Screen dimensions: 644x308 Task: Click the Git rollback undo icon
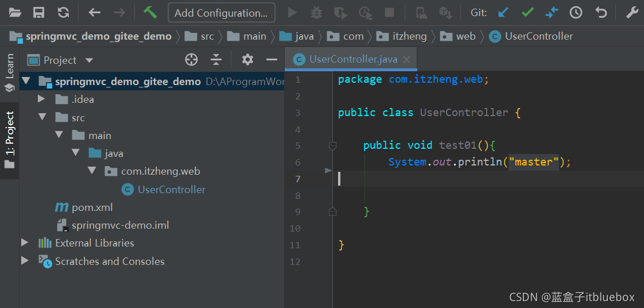(x=601, y=13)
